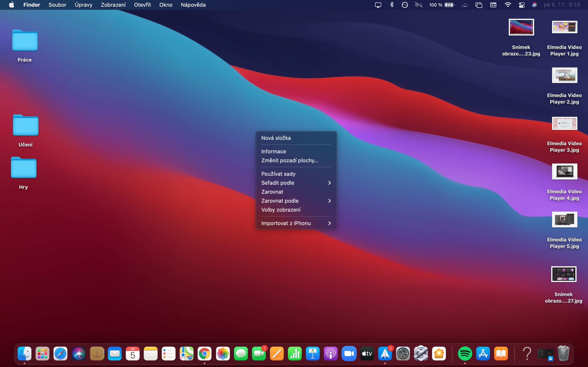Screen dimensions: 588x367
Task: Select Používat sady option
Action: [x=278, y=174]
